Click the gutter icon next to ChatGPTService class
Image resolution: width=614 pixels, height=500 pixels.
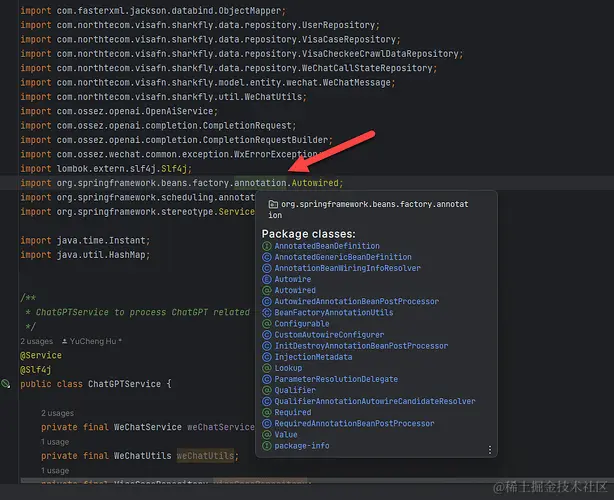[x=5, y=384]
